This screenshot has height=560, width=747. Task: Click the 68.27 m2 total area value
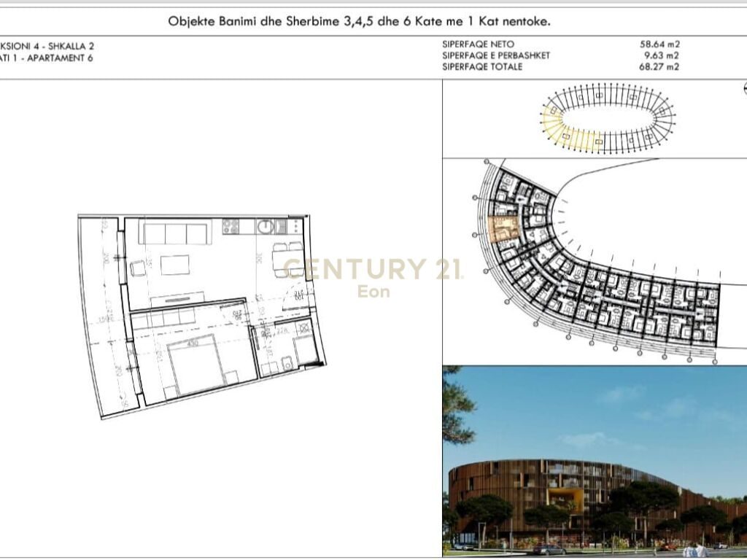659,67
